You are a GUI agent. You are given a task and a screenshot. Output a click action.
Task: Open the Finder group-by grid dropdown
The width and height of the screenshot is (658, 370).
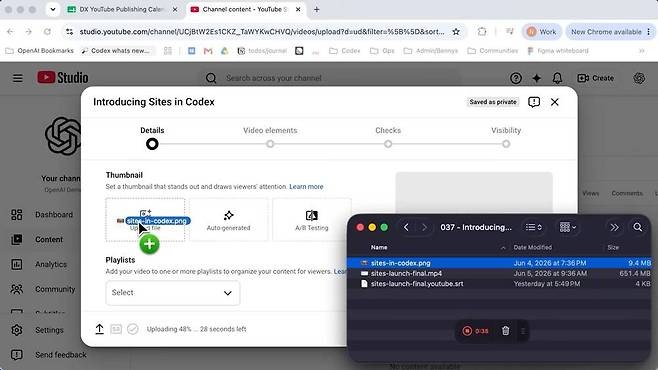click(x=568, y=227)
